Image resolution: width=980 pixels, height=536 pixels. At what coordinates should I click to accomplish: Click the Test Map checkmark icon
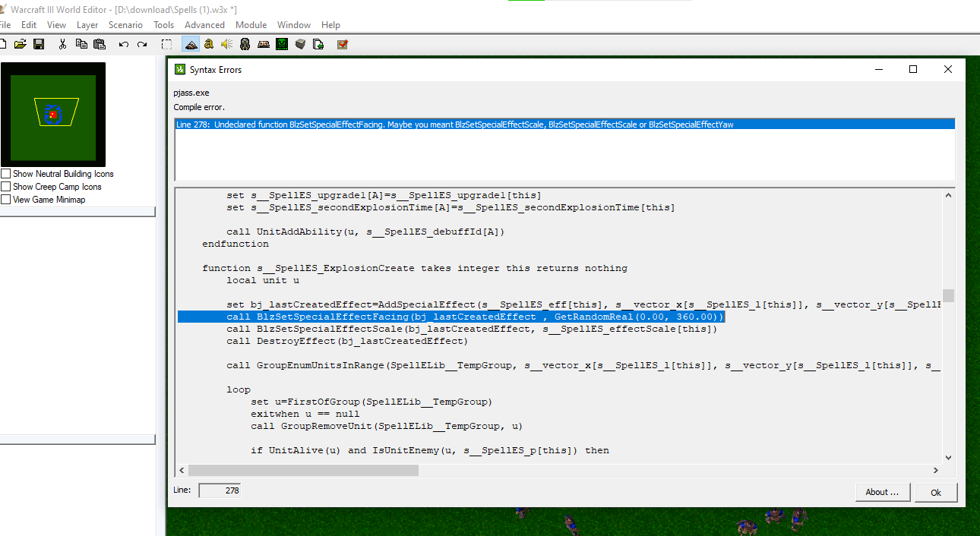343,44
